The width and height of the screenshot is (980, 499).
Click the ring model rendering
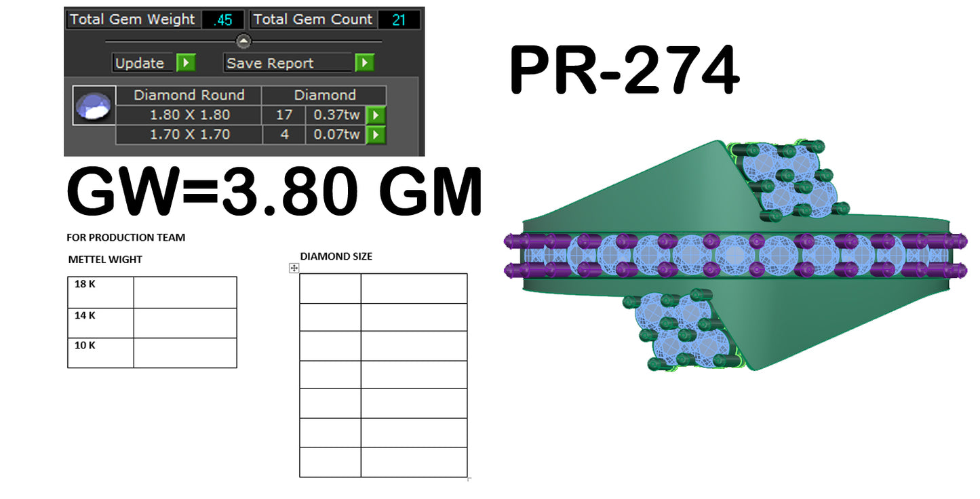pos(736,255)
